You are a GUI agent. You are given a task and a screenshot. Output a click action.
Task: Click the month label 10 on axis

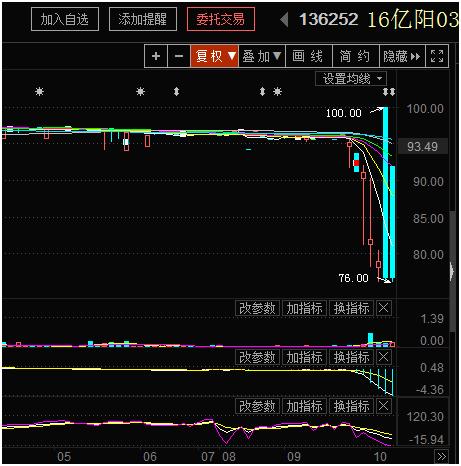click(x=380, y=456)
